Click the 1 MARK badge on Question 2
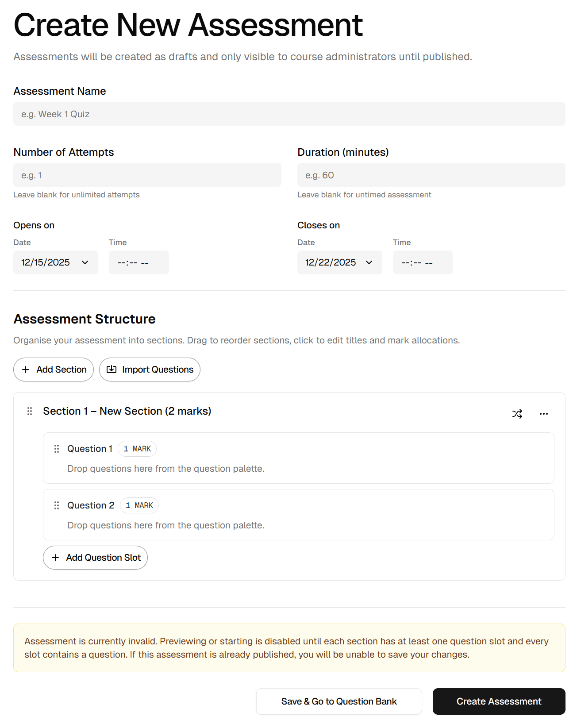The width and height of the screenshot is (577, 728). tap(139, 505)
